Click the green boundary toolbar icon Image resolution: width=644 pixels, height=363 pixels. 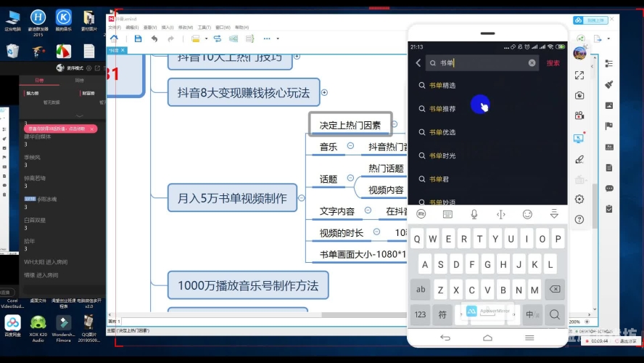click(x=234, y=38)
